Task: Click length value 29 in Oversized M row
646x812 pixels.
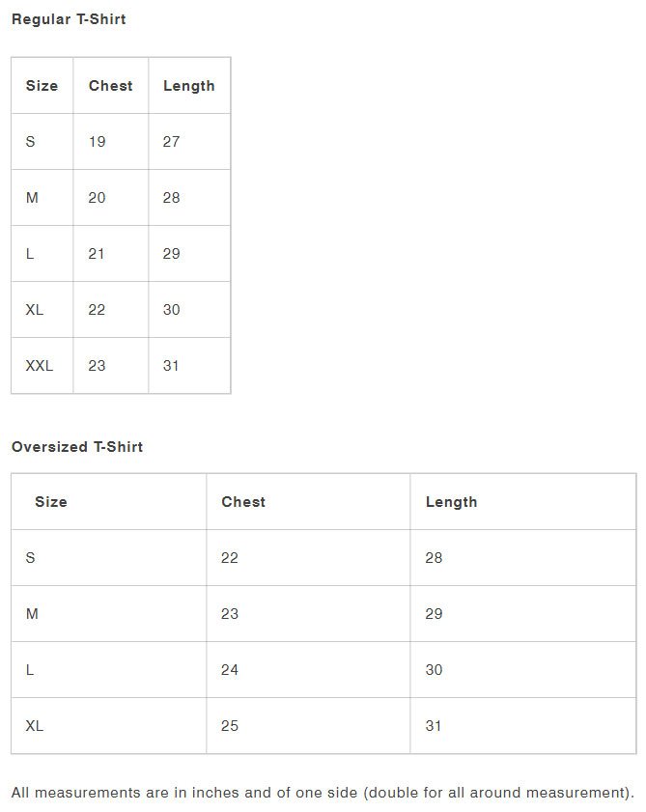Action: click(434, 614)
